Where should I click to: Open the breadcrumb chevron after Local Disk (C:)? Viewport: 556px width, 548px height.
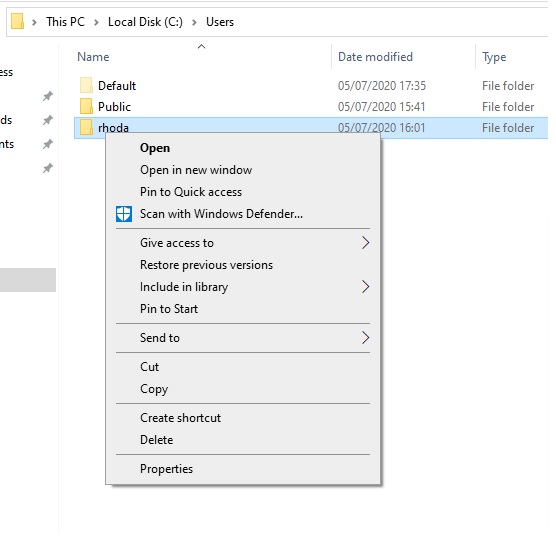[194, 22]
